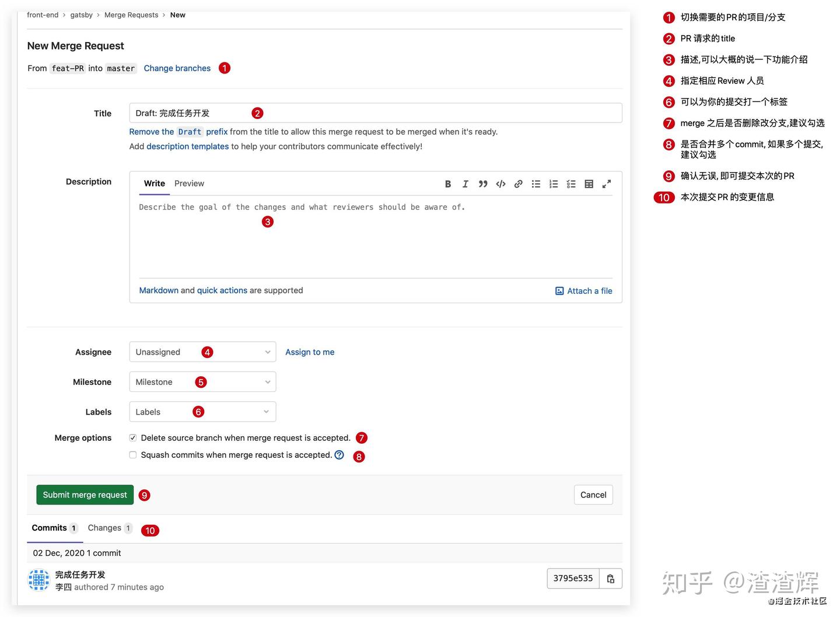Image resolution: width=840 pixels, height=617 pixels.
Task: Apply italic formatting in description editor
Action: pos(466,184)
